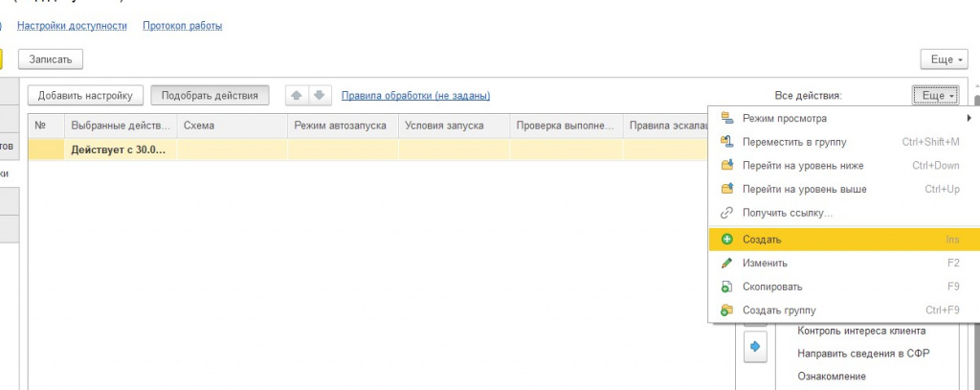Click the Режим просмотра menu icon
This screenshot has height=390, width=980.
(x=726, y=118)
